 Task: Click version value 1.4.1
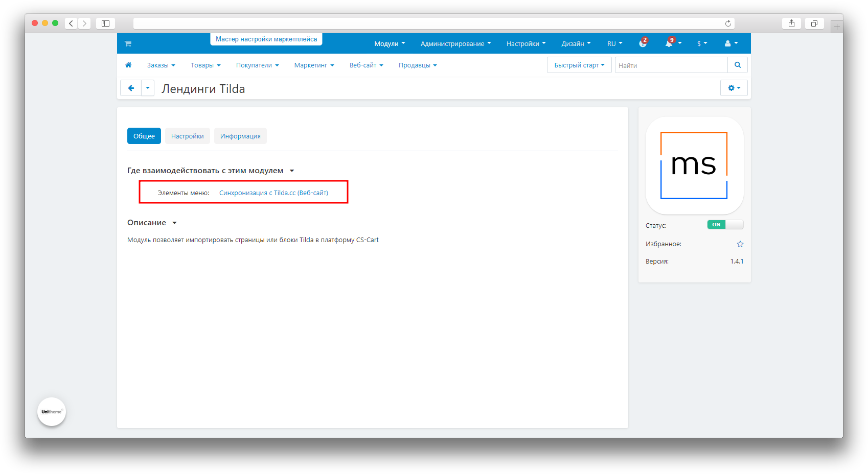(x=737, y=262)
